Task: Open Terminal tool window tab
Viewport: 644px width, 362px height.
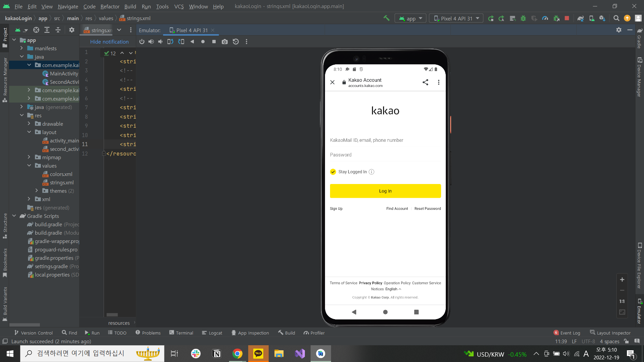Action: pyautogui.click(x=181, y=333)
